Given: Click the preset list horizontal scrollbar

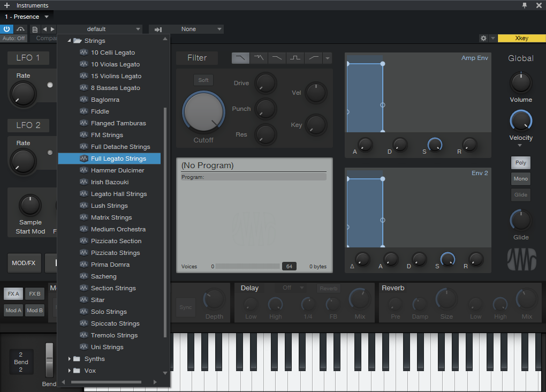Looking at the screenshot, I should pyautogui.click(x=106, y=382).
